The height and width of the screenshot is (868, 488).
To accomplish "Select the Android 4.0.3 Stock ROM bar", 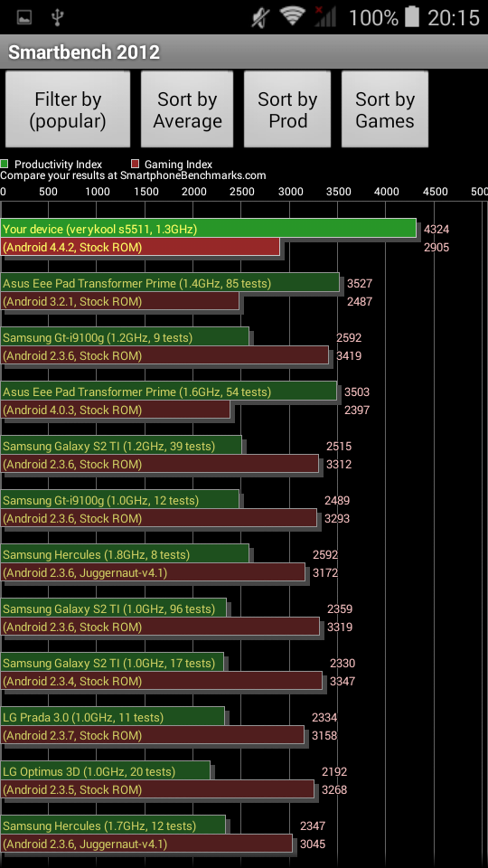I will click(116, 410).
